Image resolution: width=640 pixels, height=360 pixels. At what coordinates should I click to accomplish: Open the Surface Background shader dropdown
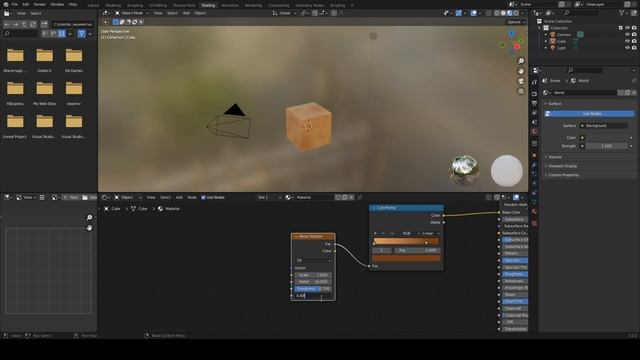[x=604, y=126]
